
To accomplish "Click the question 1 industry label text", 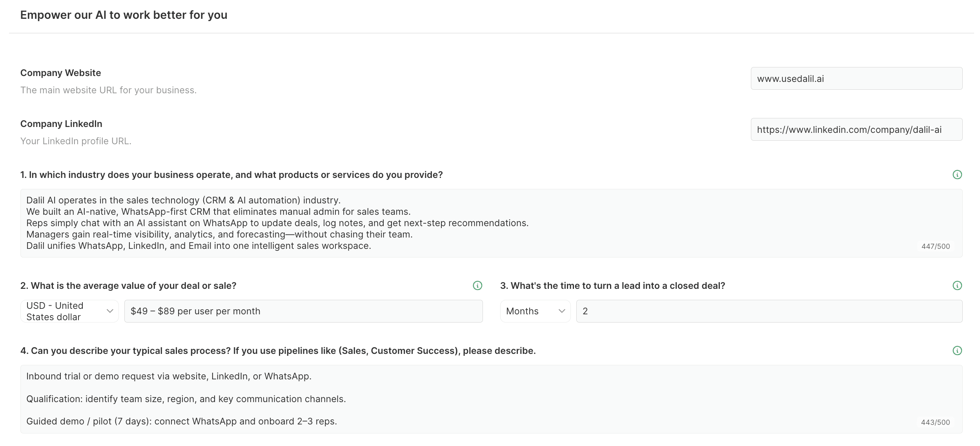I will tap(231, 175).
